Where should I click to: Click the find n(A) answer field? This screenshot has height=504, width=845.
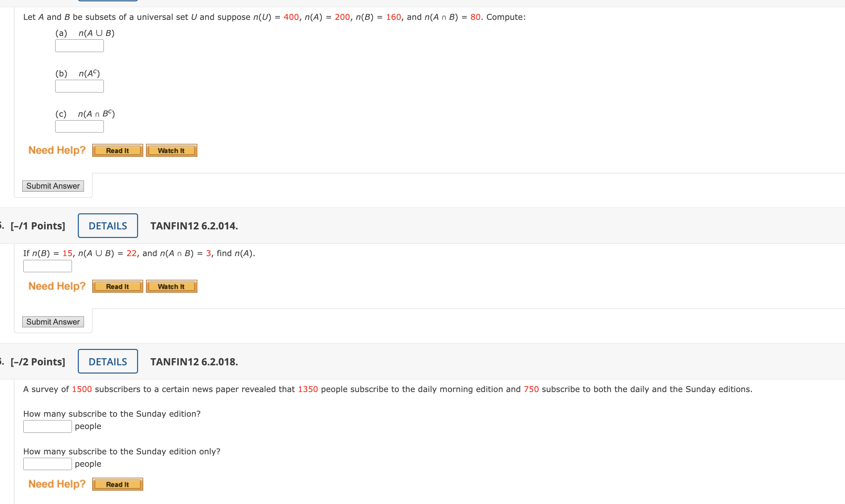click(x=47, y=266)
